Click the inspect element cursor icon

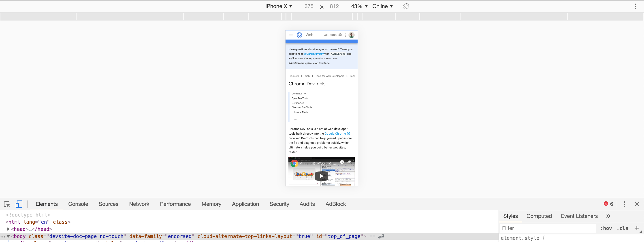[7, 204]
